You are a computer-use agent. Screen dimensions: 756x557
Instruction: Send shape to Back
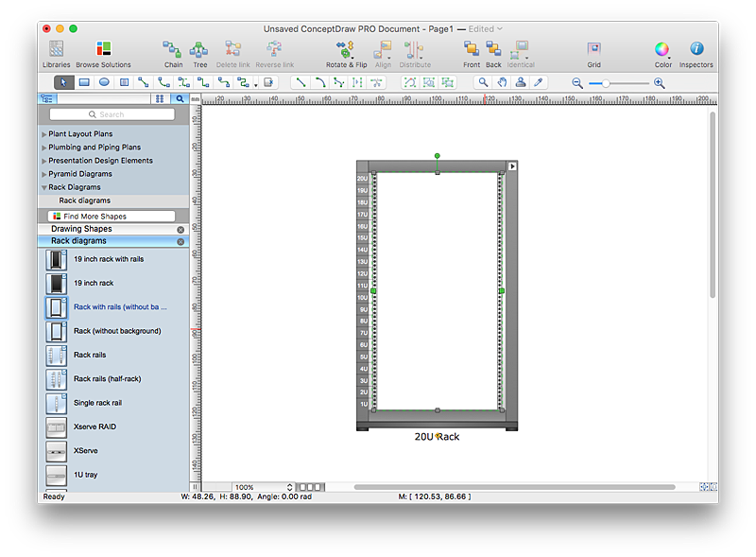pyautogui.click(x=493, y=49)
